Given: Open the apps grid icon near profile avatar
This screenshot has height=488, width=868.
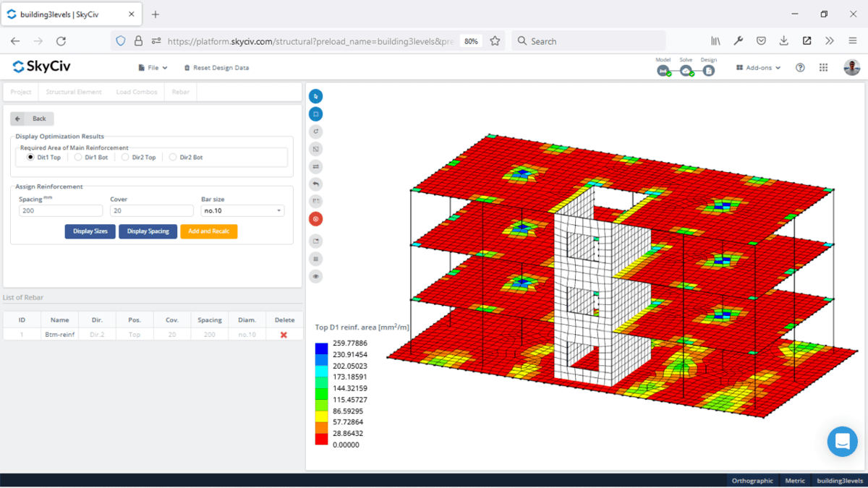Looking at the screenshot, I should tap(823, 67).
